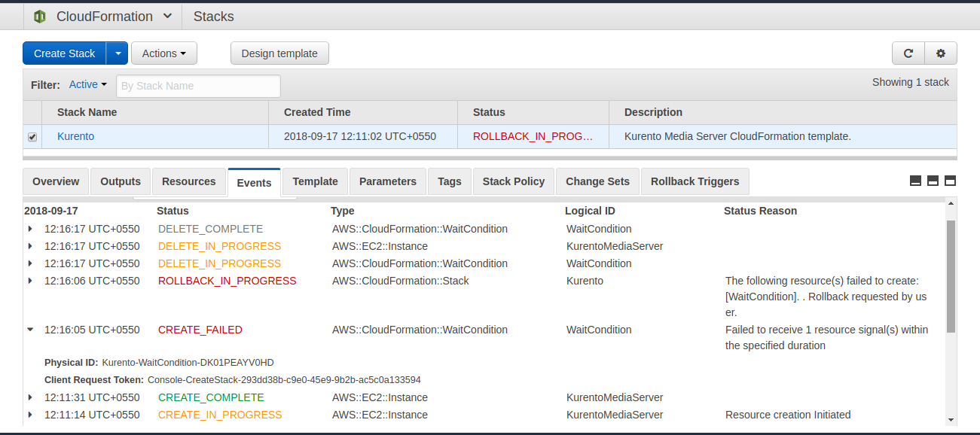
Task: Deselect the Kurento stack row checkbox
Action: coord(32,136)
